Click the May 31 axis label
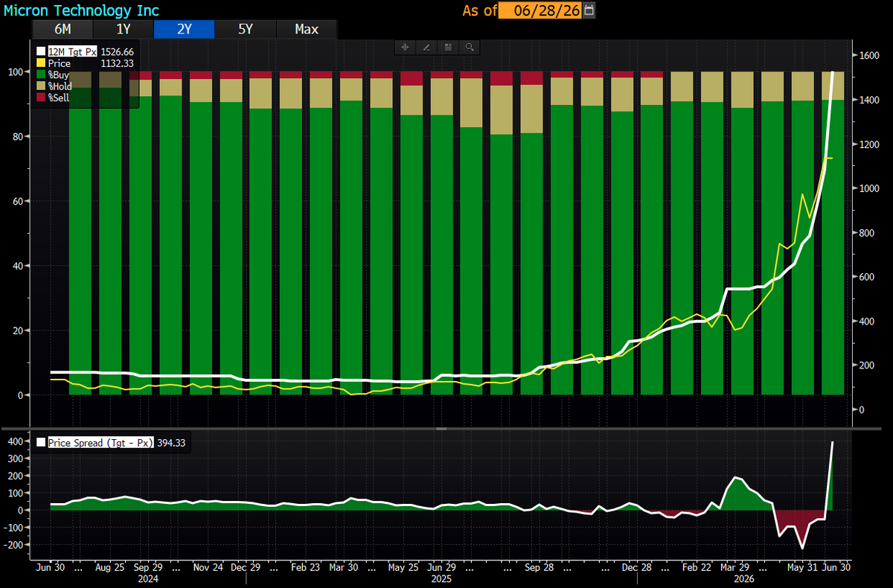This screenshot has height=588, width=893. [801, 566]
